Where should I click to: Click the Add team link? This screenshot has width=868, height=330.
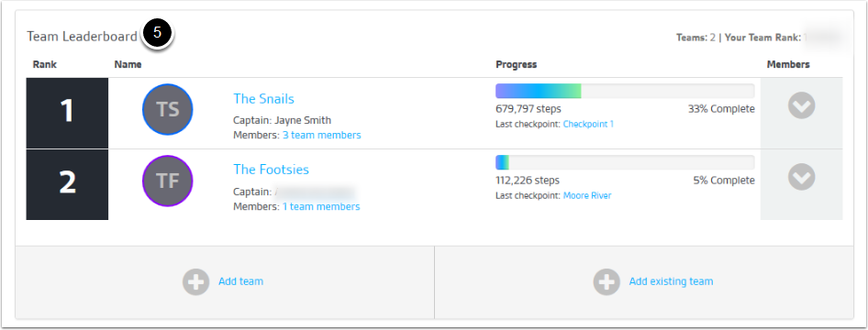(240, 281)
